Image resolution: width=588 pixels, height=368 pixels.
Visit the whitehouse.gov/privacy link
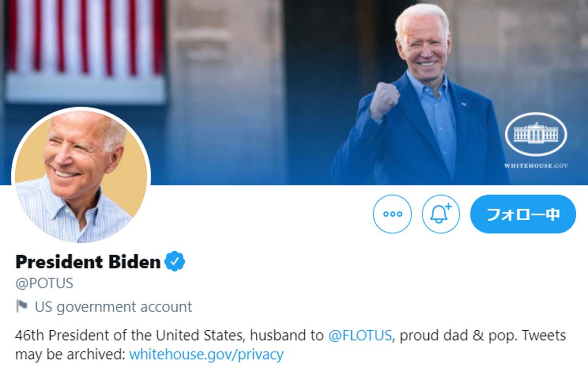[206, 354]
